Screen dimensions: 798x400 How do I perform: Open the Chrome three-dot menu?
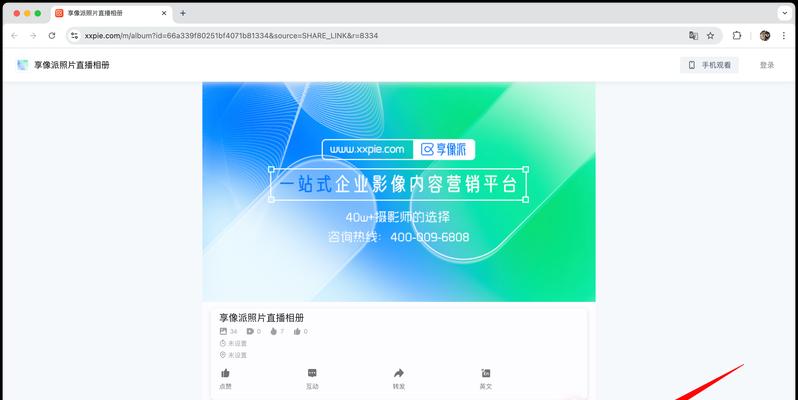(x=784, y=36)
